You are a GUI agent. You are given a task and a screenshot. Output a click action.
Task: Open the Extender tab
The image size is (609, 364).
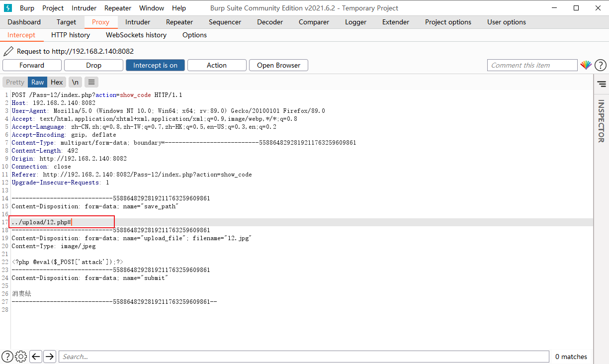click(396, 22)
